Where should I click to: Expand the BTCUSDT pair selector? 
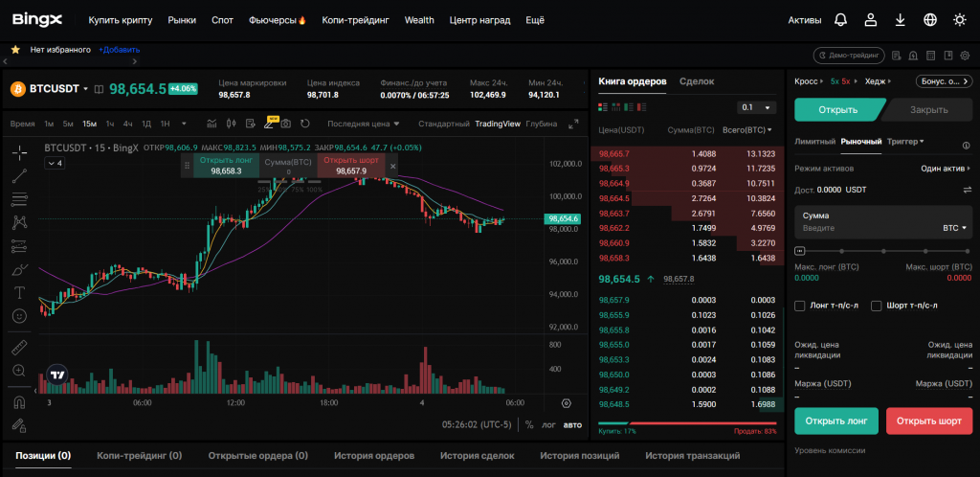(x=85, y=89)
